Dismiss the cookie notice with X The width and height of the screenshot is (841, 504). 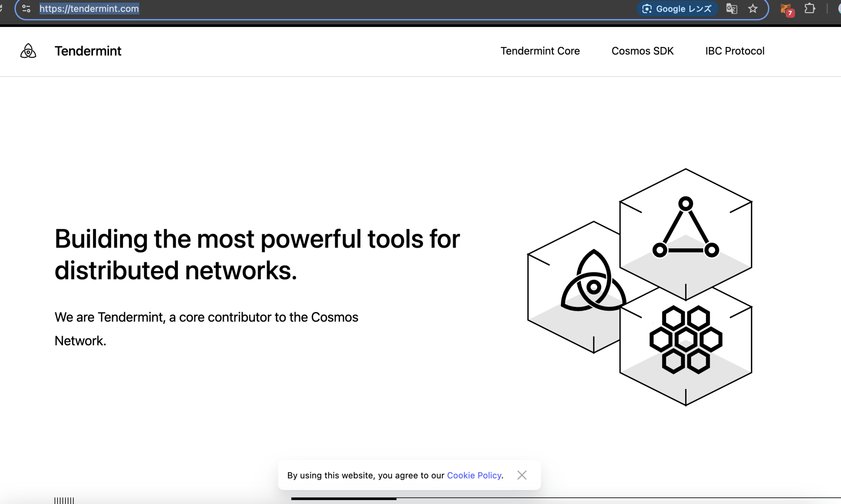point(522,475)
